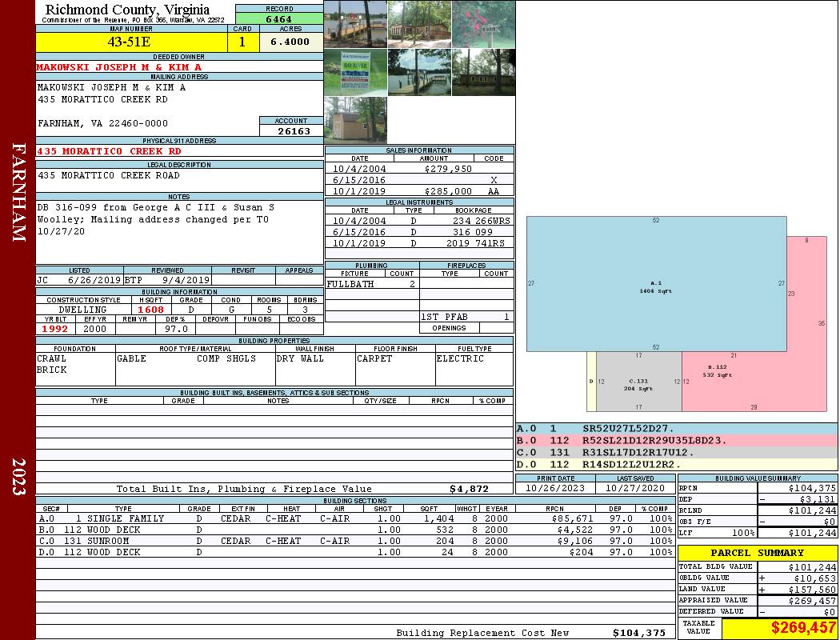
Task: Click physical address 435 MORATTICO CREEK RD
Action: (109, 151)
